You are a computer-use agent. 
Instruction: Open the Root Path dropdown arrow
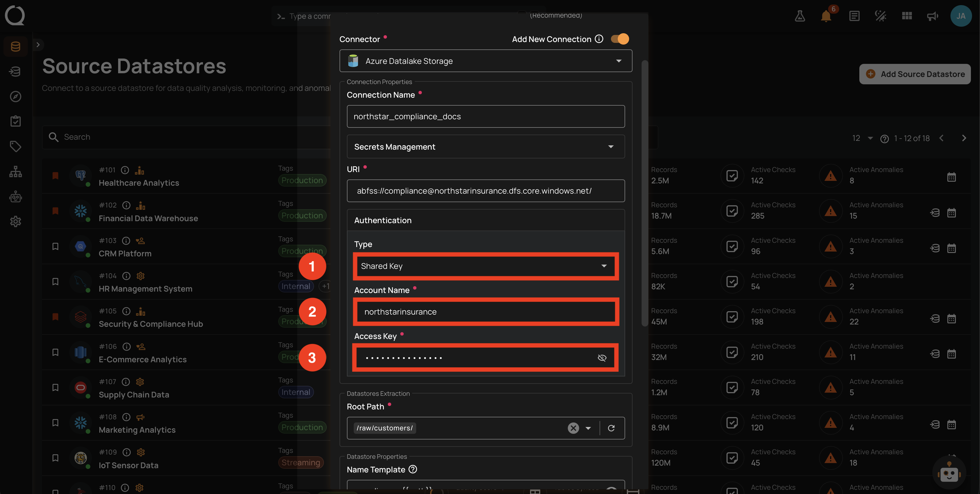click(x=588, y=428)
